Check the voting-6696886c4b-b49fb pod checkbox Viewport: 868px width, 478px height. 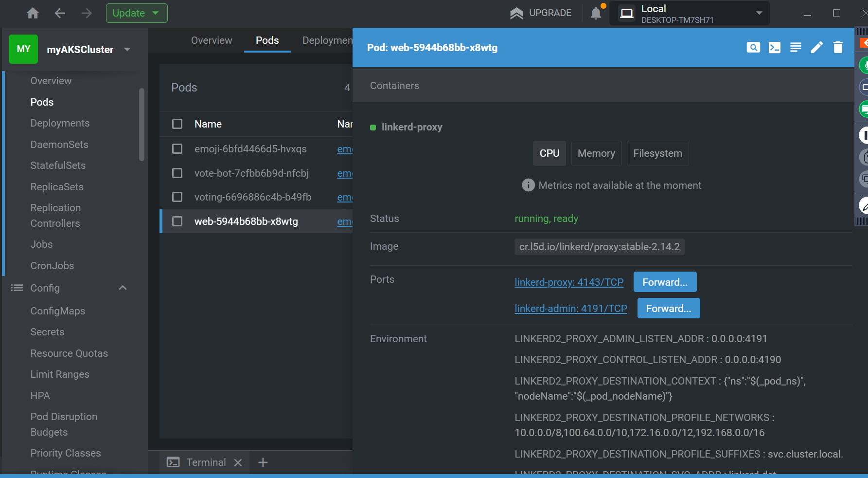coord(177,197)
